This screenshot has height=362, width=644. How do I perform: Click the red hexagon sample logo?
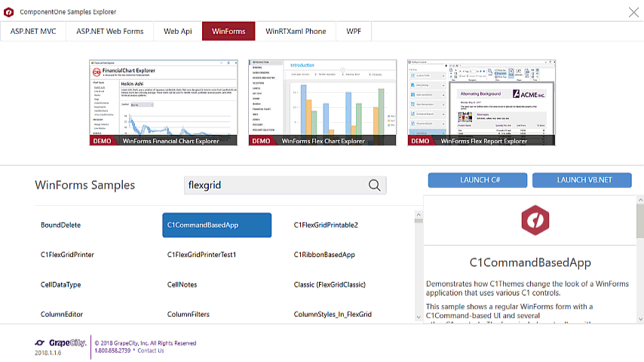coord(535,220)
